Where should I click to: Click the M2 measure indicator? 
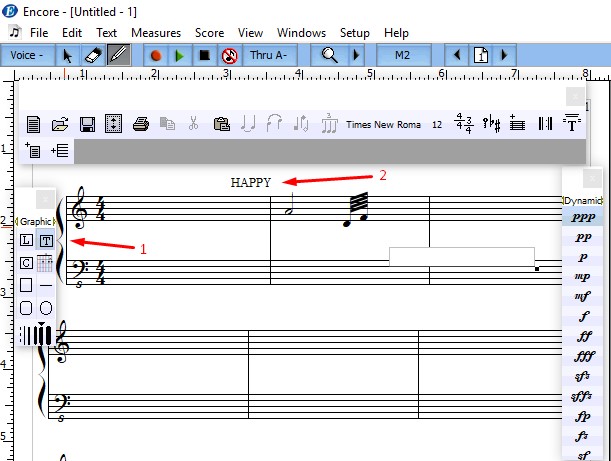[x=403, y=55]
